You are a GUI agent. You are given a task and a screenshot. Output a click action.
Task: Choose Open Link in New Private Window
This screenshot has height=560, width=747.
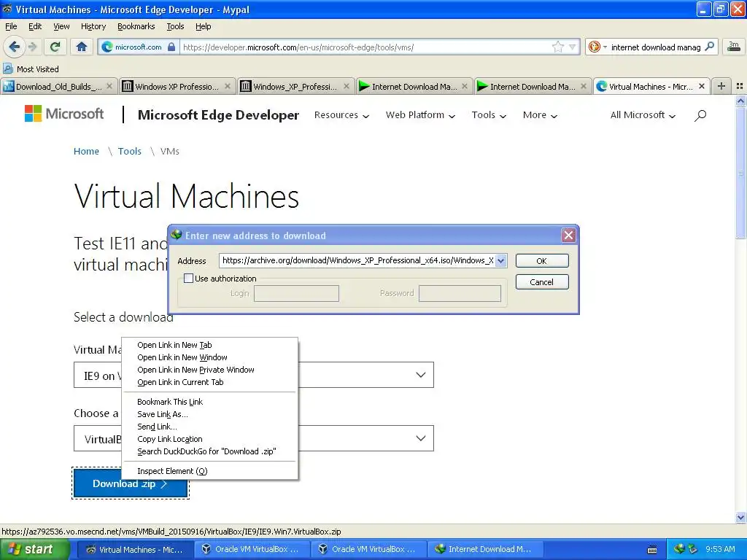(209, 370)
